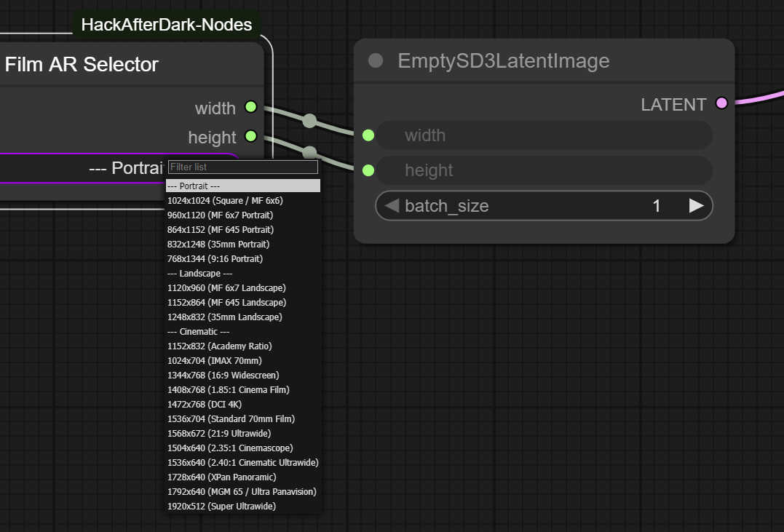
Task: Increase batch_size with the right arrow
Action: pos(696,205)
